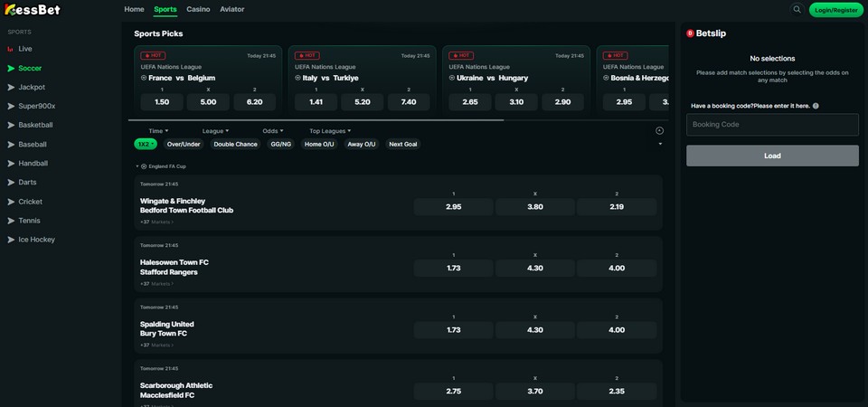The height and width of the screenshot is (407, 868).
Task: Bet on France at odds 1.50
Action: click(x=162, y=102)
